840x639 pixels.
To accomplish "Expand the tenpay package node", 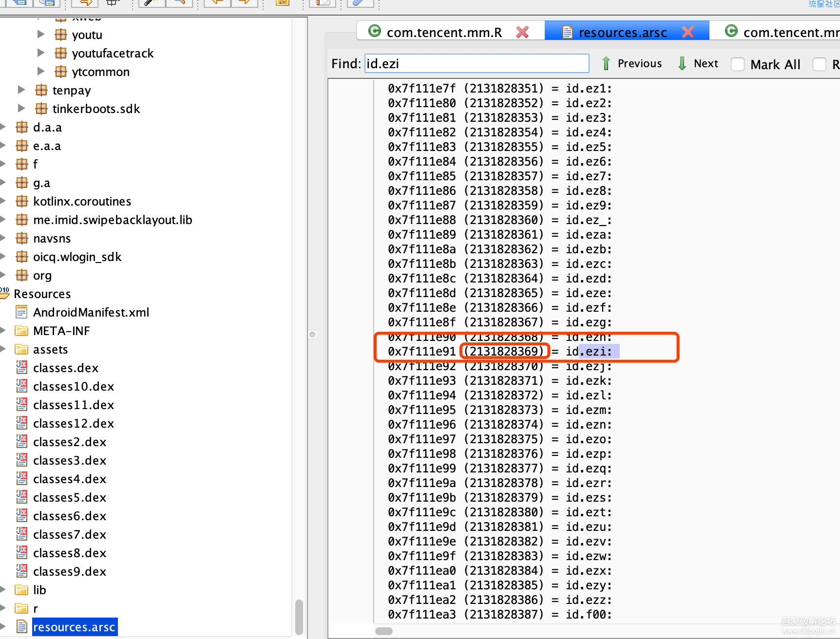I will 21,90.
